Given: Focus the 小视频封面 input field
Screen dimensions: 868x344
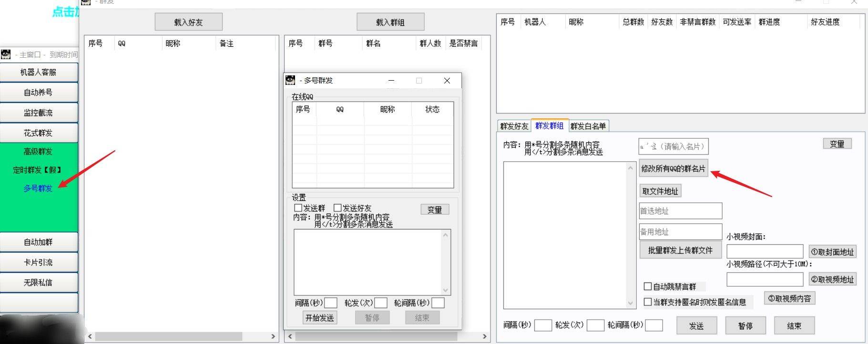Looking at the screenshot, I should coord(765,251).
